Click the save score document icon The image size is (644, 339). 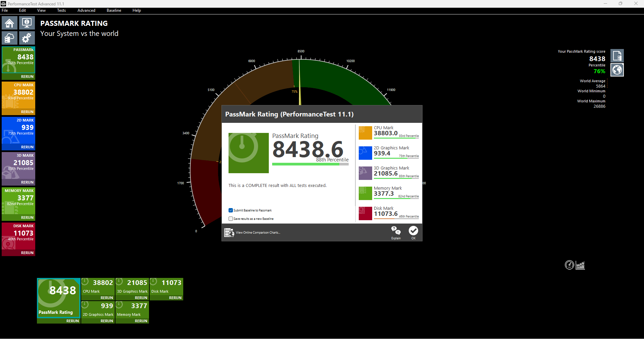click(x=617, y=56)
